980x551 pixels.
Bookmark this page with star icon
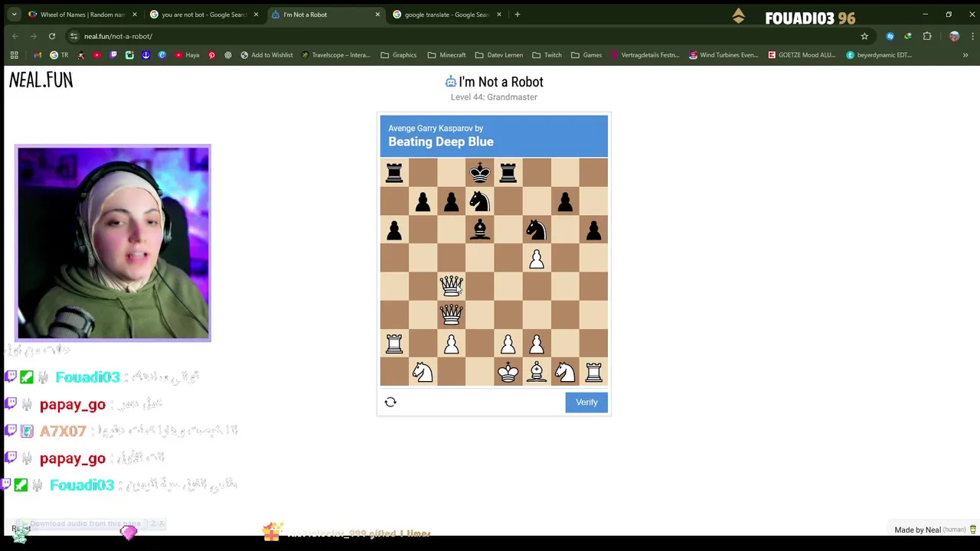tap(864, 36)
